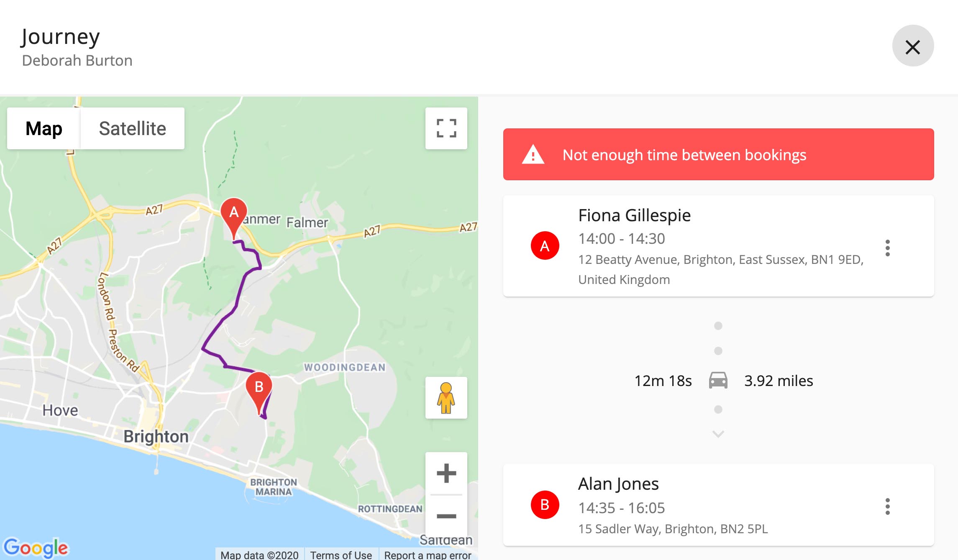Select the Fiona Gillespie booking card

click(718, 246)
